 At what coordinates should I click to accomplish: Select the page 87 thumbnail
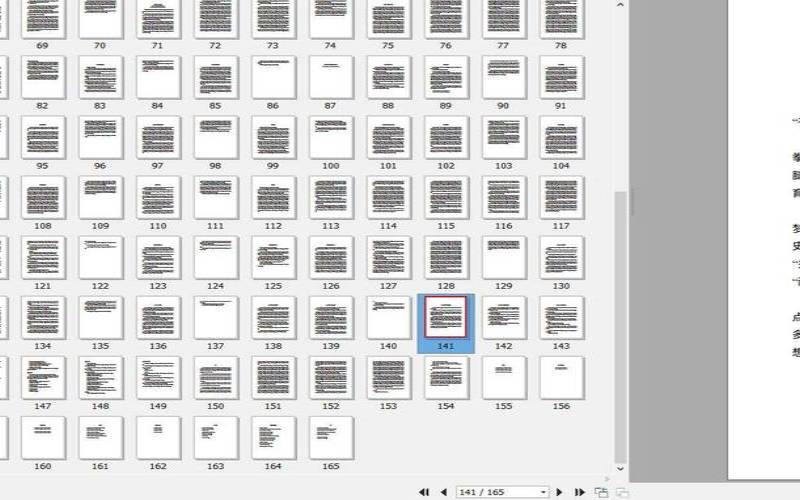pyautogui.click(x=330, y=77)
